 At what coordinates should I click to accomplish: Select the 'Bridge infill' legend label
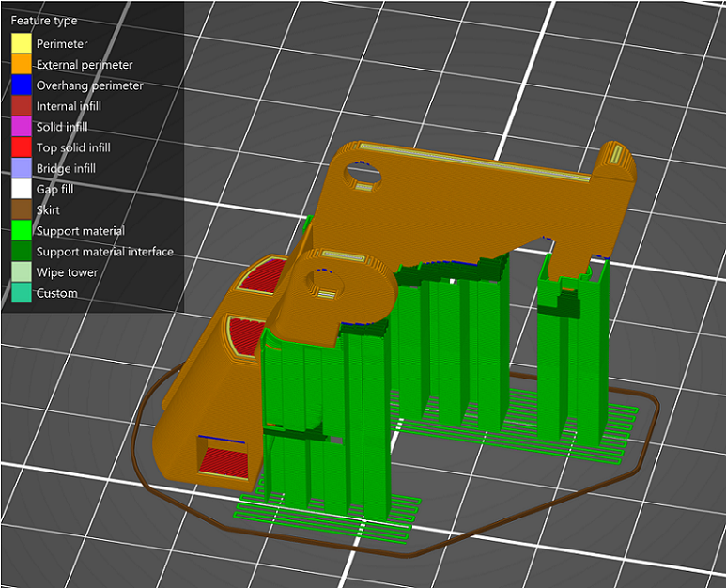point(66,168)
